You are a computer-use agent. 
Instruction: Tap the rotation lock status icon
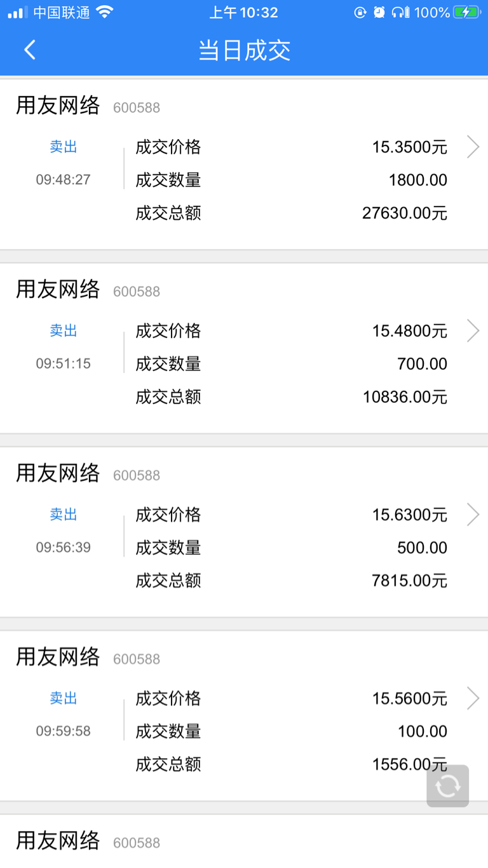pos(360,12)
